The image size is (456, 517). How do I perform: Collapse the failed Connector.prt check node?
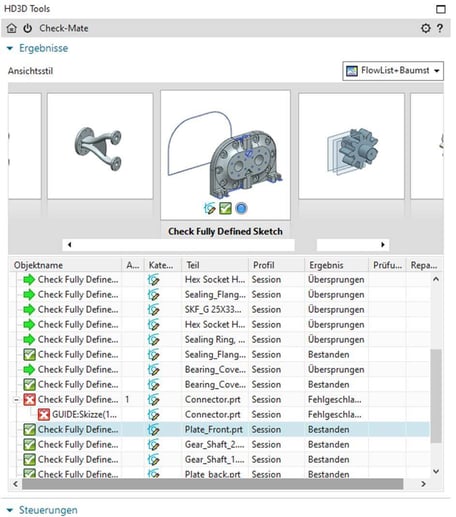pyautogui.click(x=16, y=400)
